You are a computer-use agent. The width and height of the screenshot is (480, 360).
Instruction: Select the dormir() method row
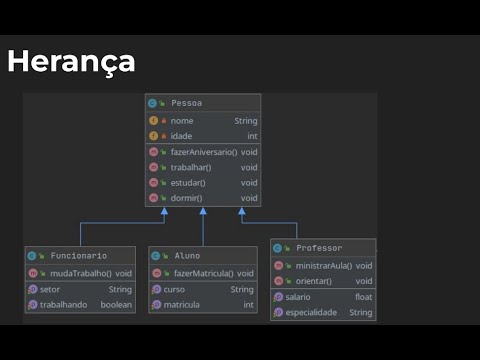pos(203,198)
